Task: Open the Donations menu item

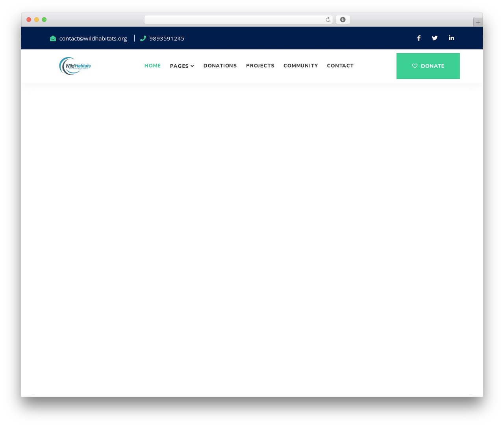Action: pyautogui.click(x=220, y=66)
